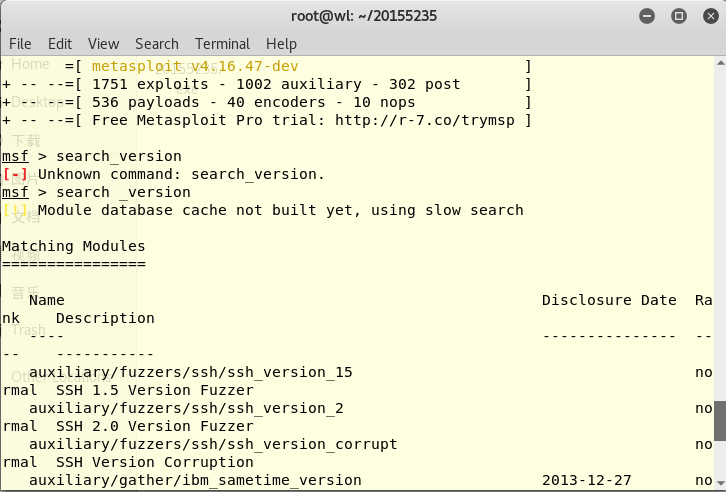Click the ibm_sametime_version module path
Screen dimensions: 726x492
click(x=195, y=480)
